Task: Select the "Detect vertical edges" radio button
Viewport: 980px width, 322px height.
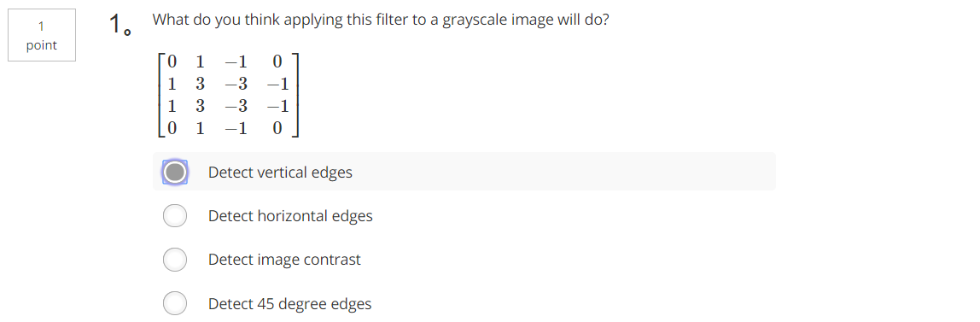Action: [x=175, y=172]
